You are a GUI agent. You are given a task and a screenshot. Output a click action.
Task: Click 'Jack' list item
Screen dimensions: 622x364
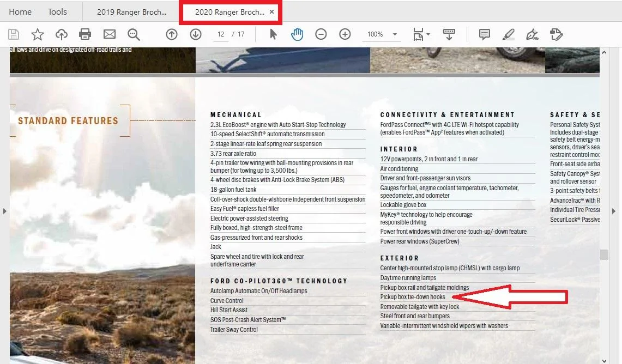click(x=216, y=247)
